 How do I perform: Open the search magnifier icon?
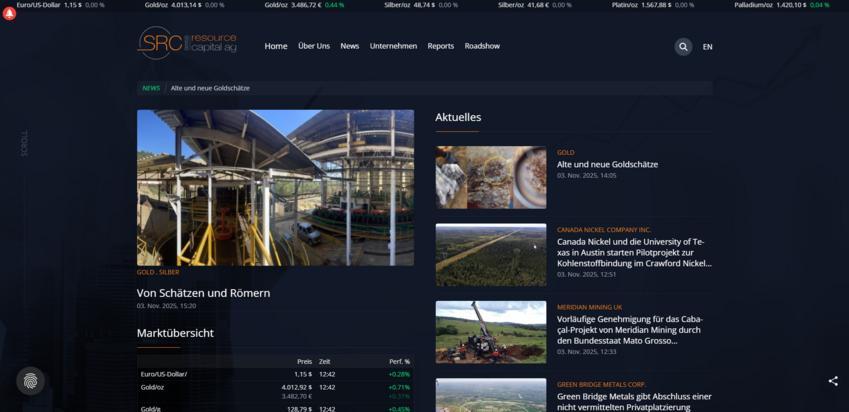pos(683,46)
